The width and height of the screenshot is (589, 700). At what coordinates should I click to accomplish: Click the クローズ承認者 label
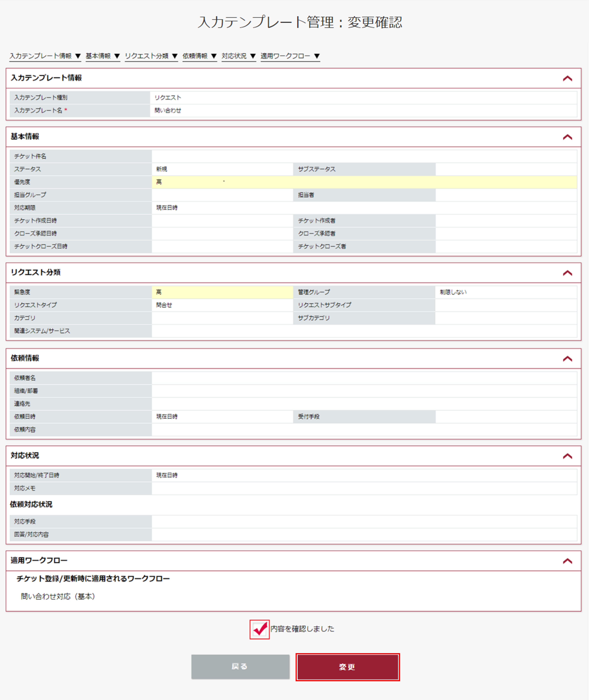coord(317,234)
